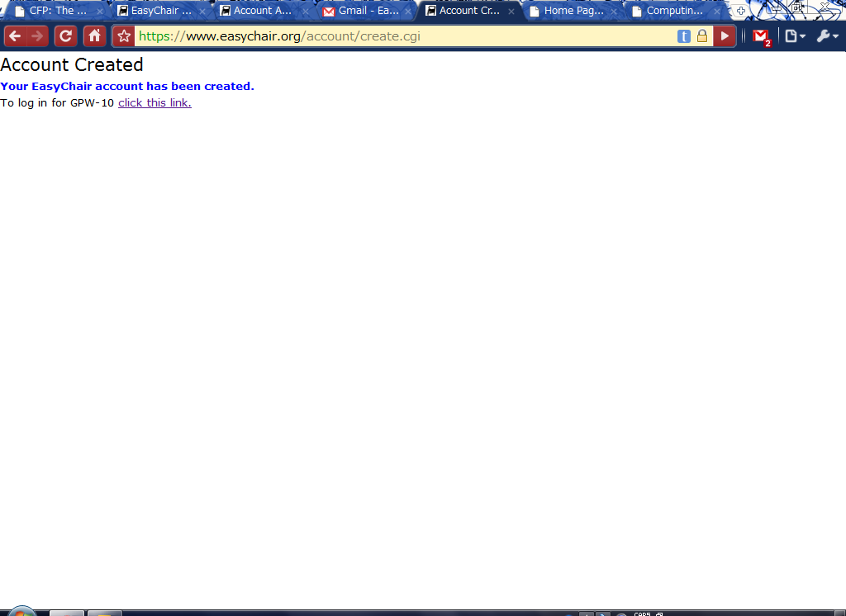Switch to the 'Home Pag...' tab

point(573,11)
